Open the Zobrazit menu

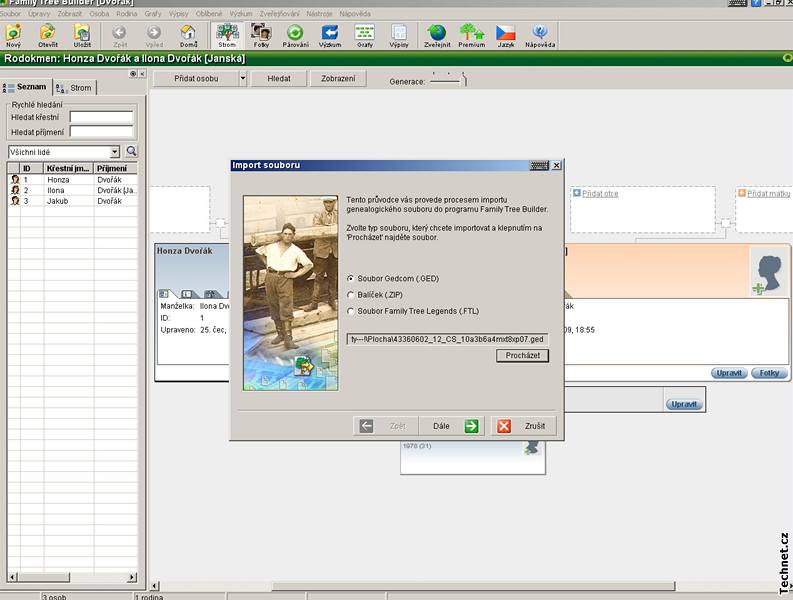[x=69, y=14]
